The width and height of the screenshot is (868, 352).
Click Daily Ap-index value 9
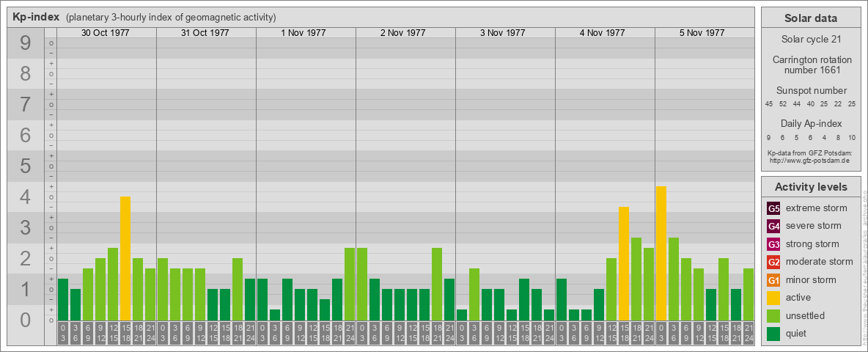coord(769,137)
